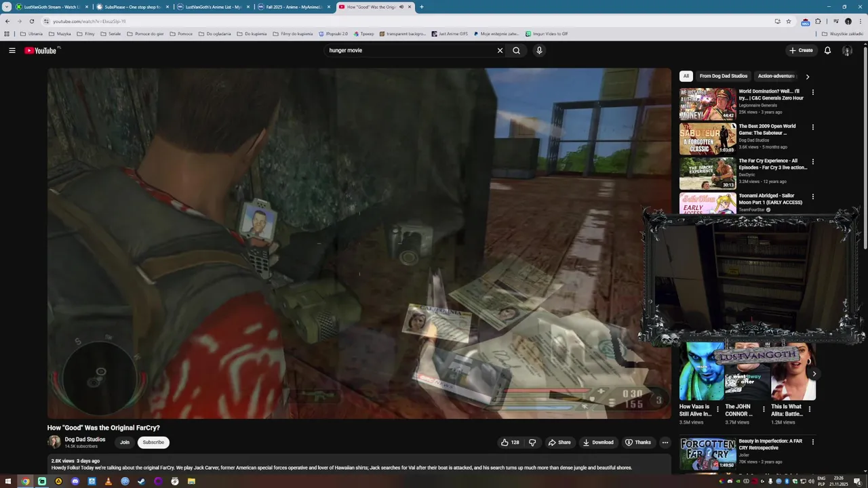
Task: Open the Chrome extensions puzzle icon
Action: click(818, 21)
